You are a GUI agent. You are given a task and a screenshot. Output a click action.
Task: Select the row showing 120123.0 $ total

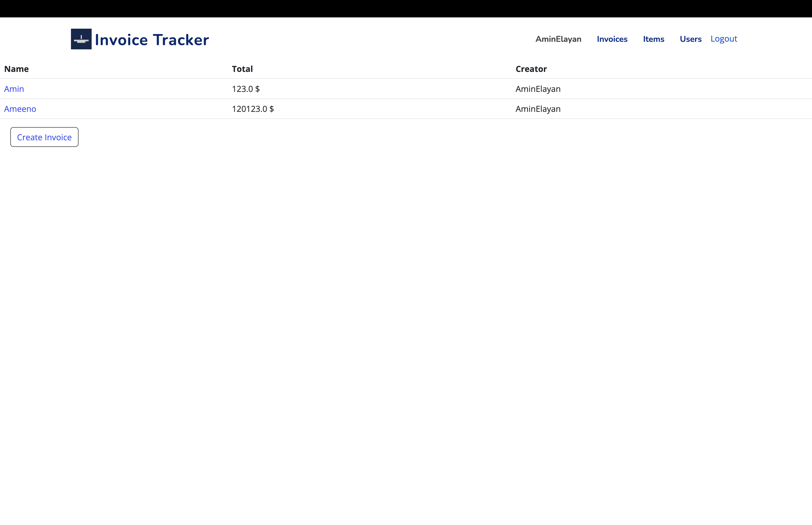coord(253,109)
